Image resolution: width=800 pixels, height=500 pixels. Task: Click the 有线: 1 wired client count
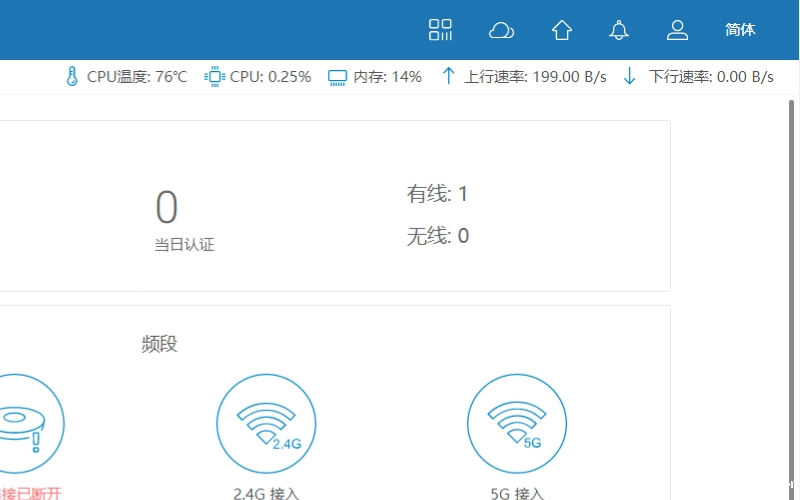437,194
